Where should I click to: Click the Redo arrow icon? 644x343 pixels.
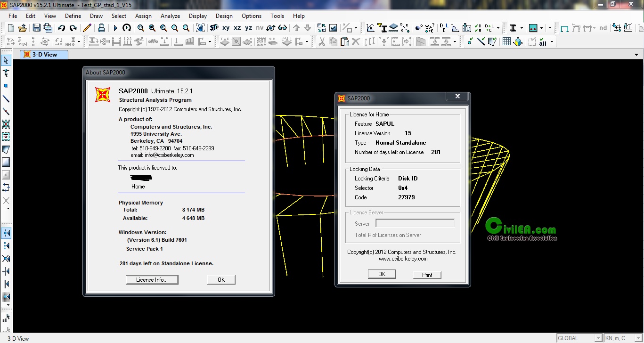(x=73, y=28)
